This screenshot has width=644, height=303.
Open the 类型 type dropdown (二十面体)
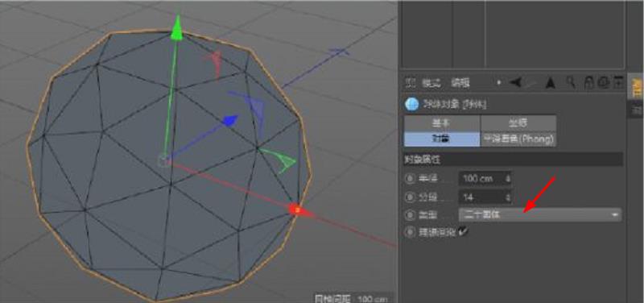pyautogui.click(x=540, y=214)
